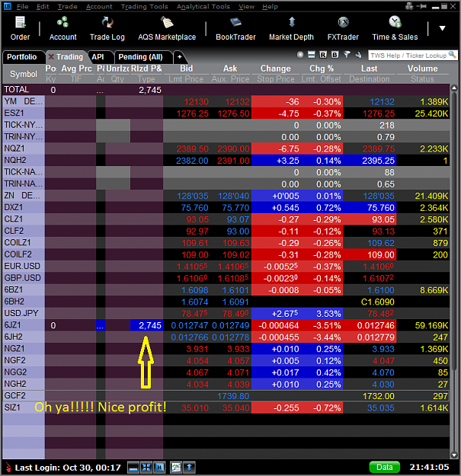The width and height of the screenshot is (461, 476).
Task: Open BookTrader tool
Action: click(235, 28)
